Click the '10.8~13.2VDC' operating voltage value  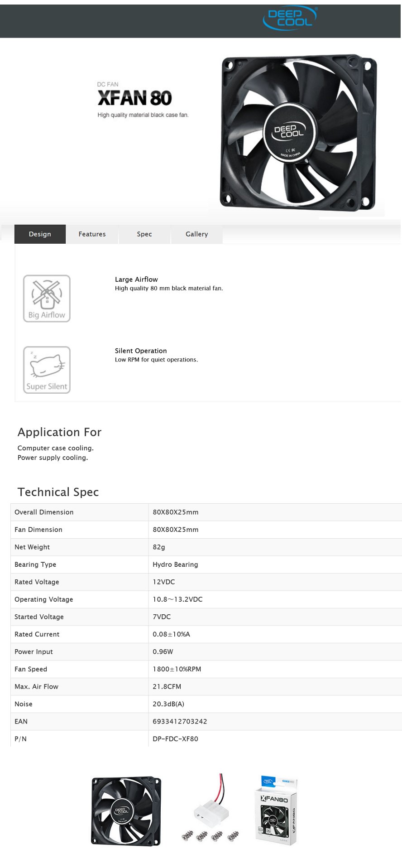[177, 599]
